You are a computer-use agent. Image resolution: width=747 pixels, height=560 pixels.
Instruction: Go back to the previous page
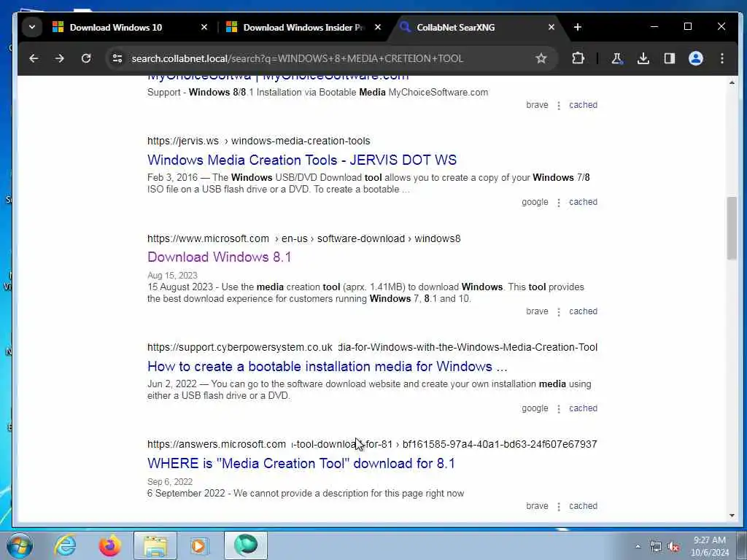pyautogui.click(x=34, y=58)
